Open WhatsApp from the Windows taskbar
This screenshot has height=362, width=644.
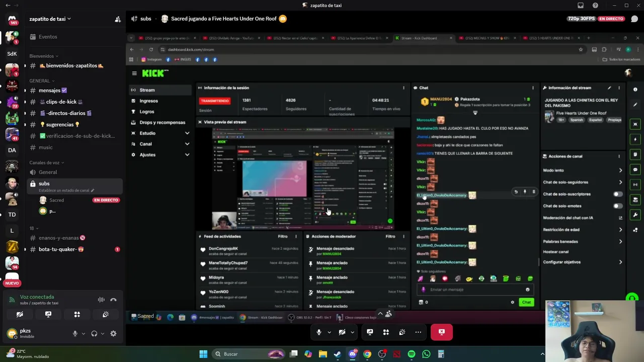(426, 354)
